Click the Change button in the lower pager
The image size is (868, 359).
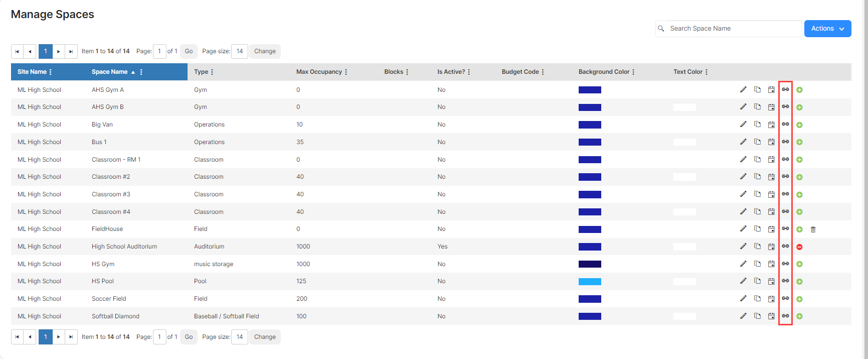coord(265,337)
